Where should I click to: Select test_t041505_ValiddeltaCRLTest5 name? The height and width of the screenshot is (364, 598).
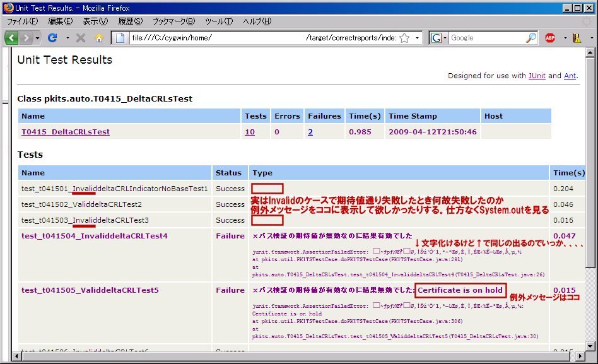coord(90,290)
